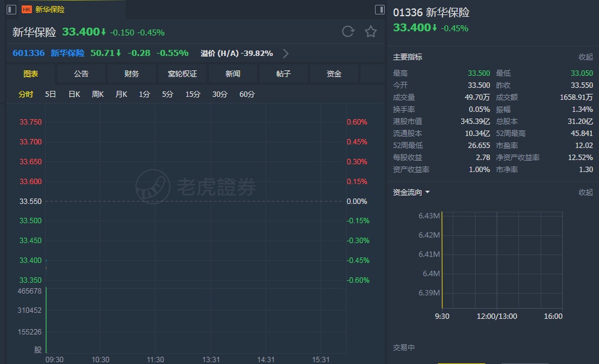Click the 换手率 value 0.05%

click(x=479, y=110)
